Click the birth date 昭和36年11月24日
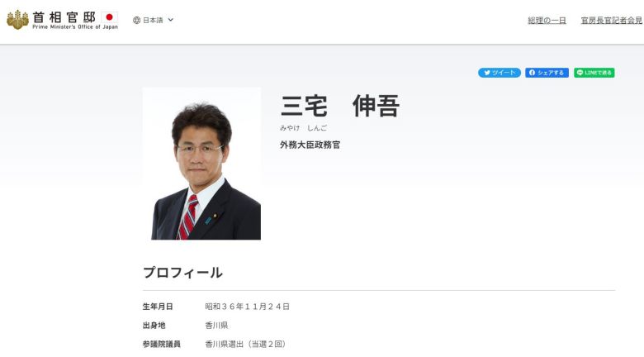The width and height of the screenshot is (644, 357). tap(248, 307)
